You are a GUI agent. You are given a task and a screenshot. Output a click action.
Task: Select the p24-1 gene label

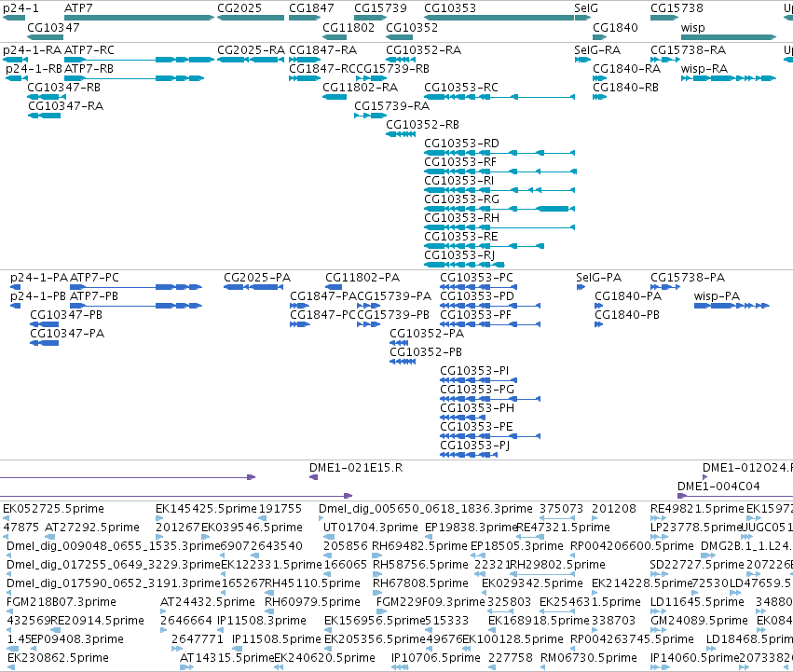21,8
